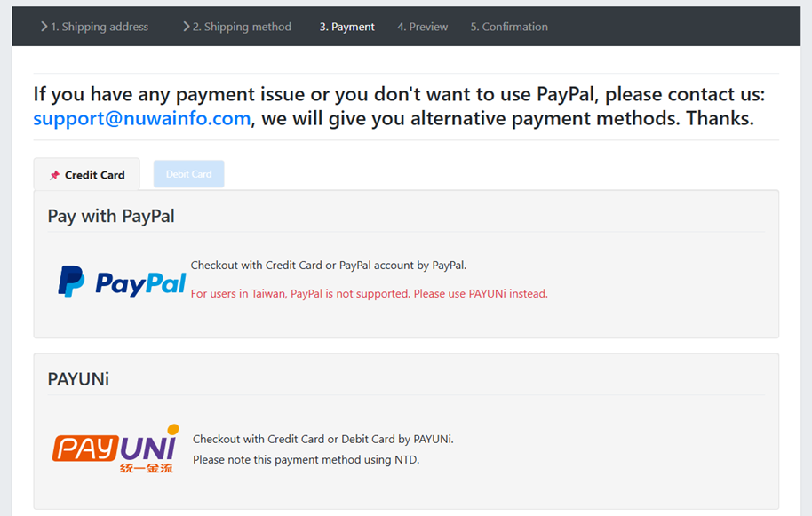Image resolution: width=812 pixels, height=516 pixels.
Task: Open the 5. Confirmation step
Action: click(509, 27)
